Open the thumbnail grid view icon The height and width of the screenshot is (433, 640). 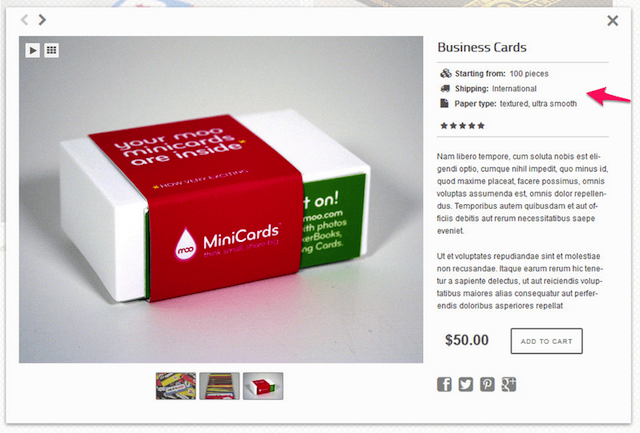(x=51, y=50)
